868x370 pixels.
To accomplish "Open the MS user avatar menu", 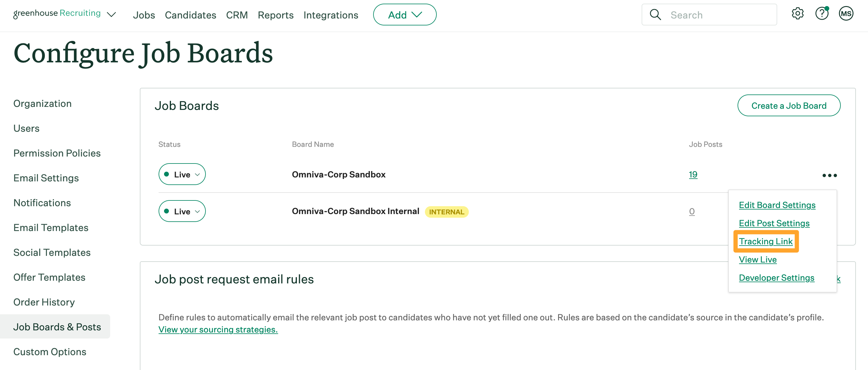I will 846,14.
